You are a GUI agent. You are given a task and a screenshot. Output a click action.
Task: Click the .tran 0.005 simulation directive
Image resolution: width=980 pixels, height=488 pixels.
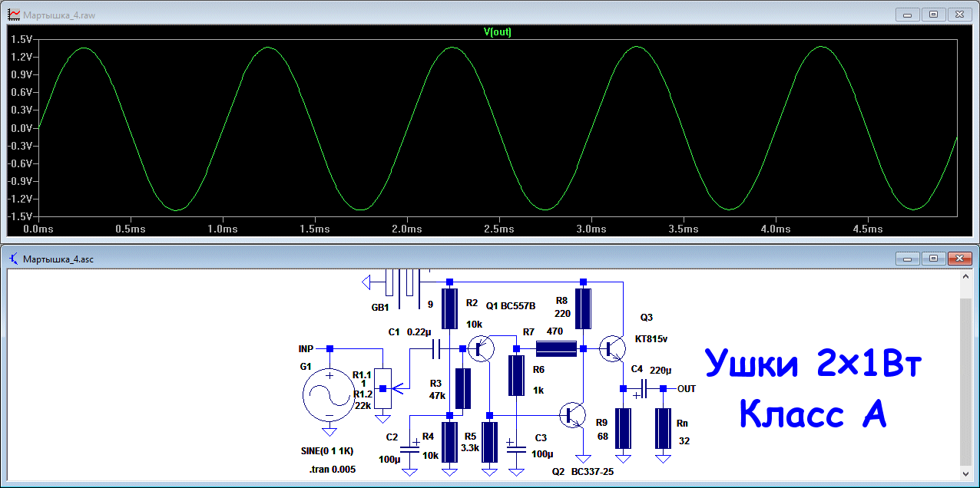point(334,469)
